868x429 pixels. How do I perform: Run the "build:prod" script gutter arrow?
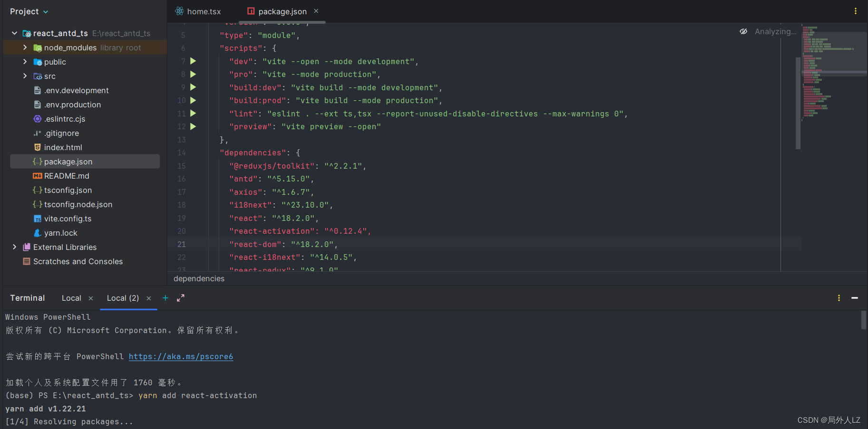pyautogui.click(x=193, y=100)
